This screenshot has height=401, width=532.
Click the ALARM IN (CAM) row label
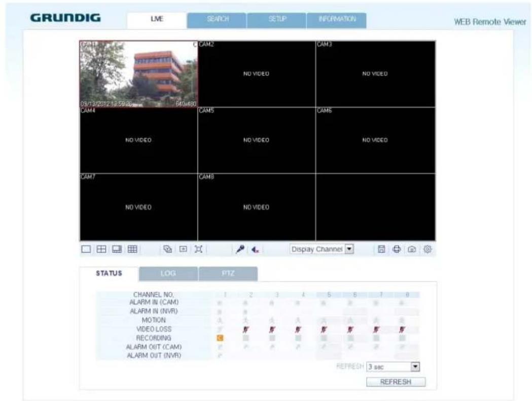pyautogui.click(x=154, y=302)
